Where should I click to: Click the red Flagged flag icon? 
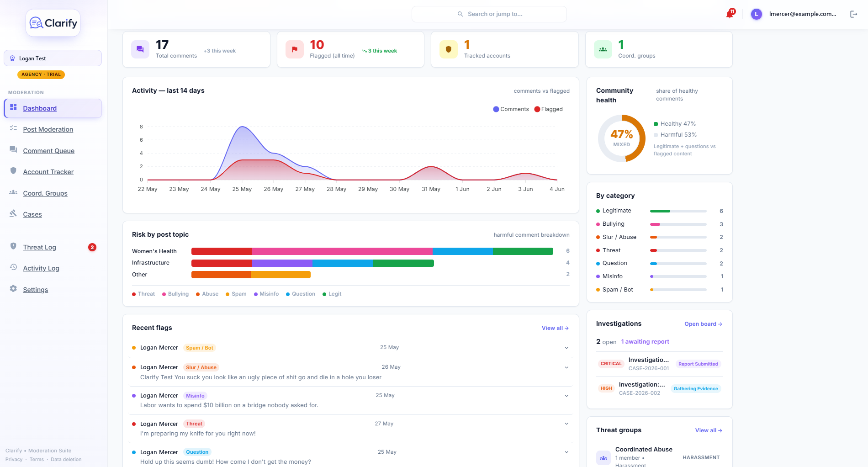click(295, 49)
